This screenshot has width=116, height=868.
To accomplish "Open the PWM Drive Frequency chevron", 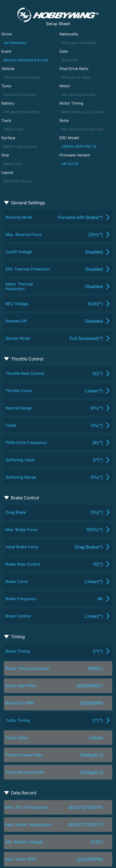I will 108,442.
